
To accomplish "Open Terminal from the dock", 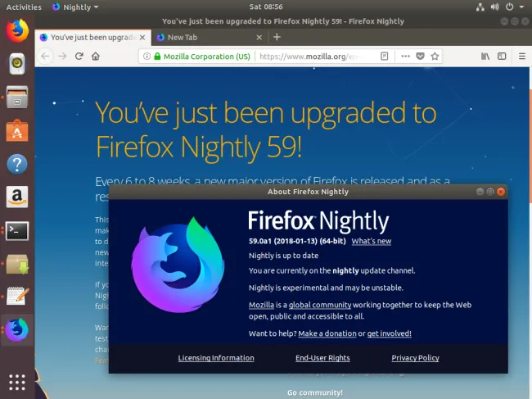I will pyautogui.click(x=17, y=230).
